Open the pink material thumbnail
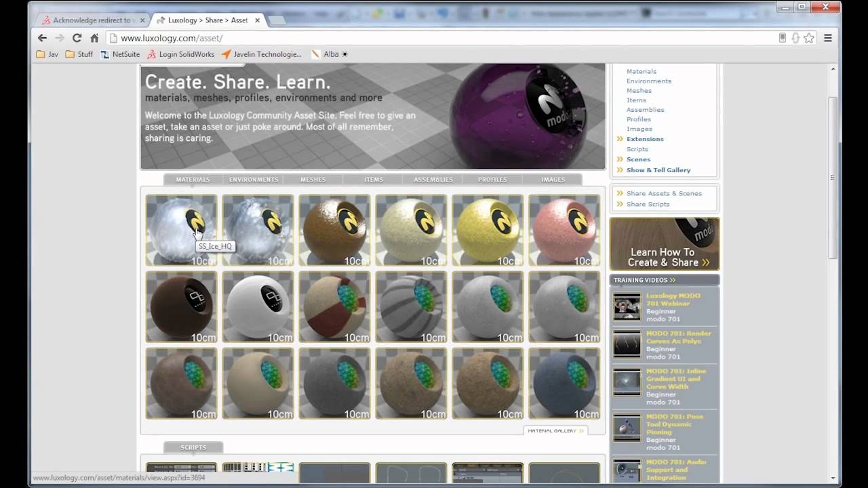868x488 pixels. (564, 230)
